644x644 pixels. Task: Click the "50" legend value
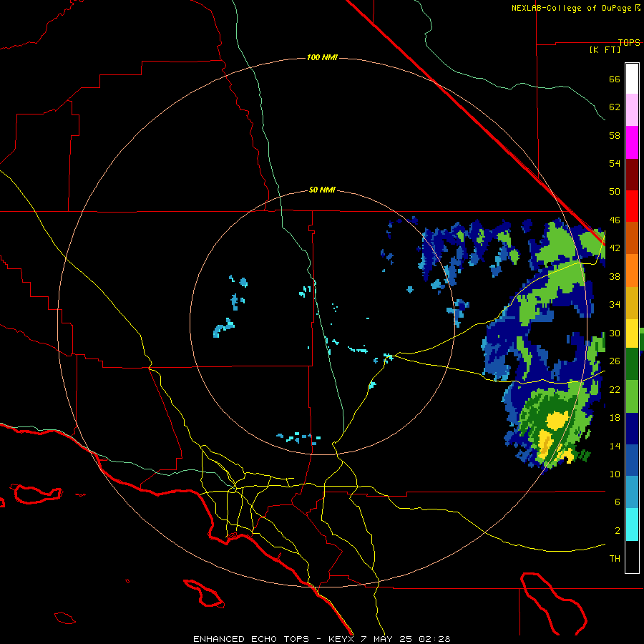point(615,191)
